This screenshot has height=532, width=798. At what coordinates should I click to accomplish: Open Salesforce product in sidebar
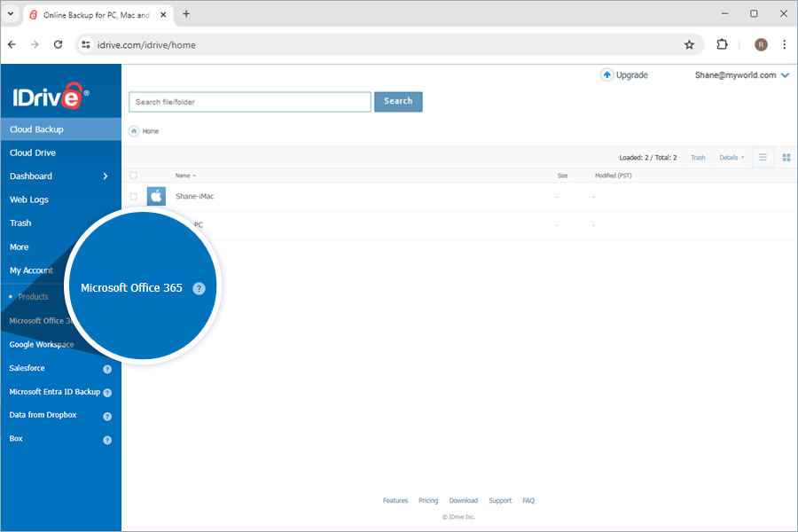(x=27, y=368)
